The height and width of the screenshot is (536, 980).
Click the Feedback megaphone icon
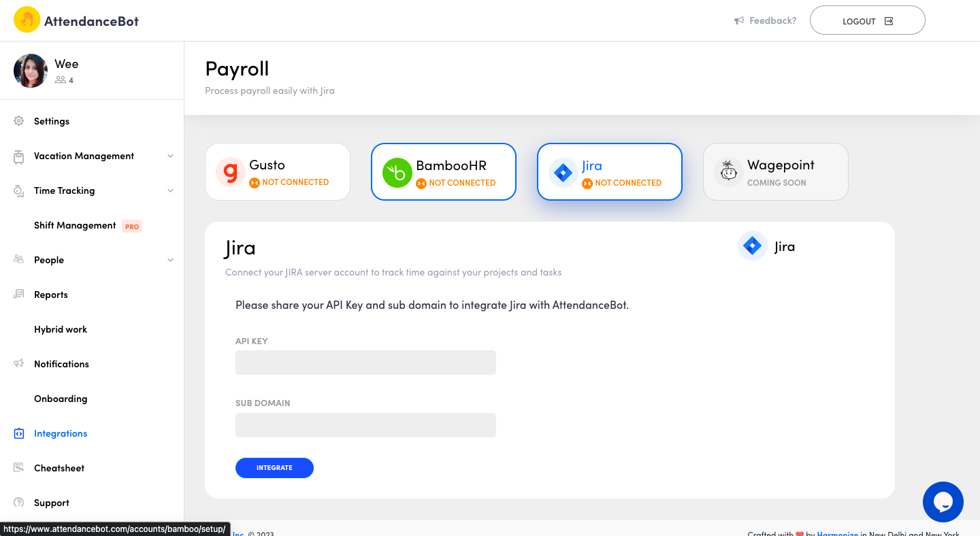tap(739, 21)
